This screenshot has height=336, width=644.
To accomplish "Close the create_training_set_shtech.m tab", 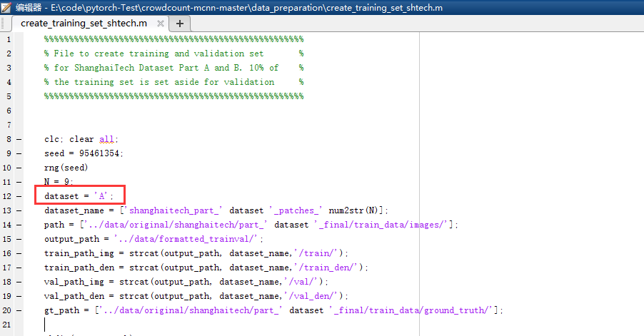I will 161,24.
